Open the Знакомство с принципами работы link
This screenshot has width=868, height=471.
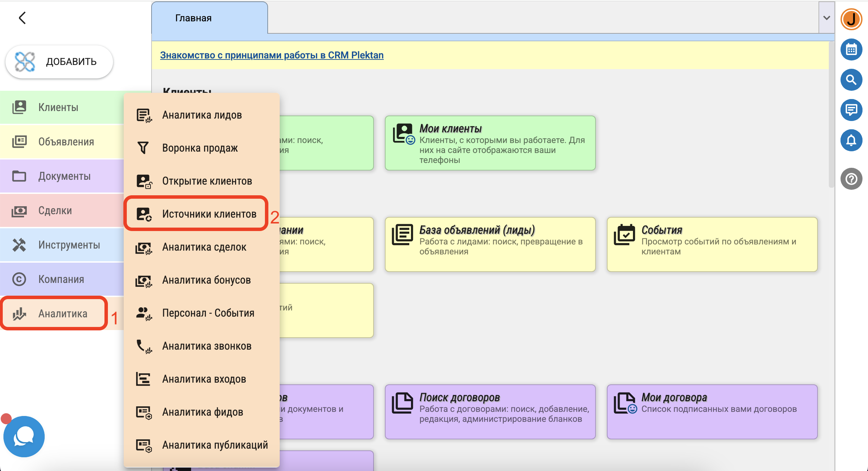tap(271, 55)
